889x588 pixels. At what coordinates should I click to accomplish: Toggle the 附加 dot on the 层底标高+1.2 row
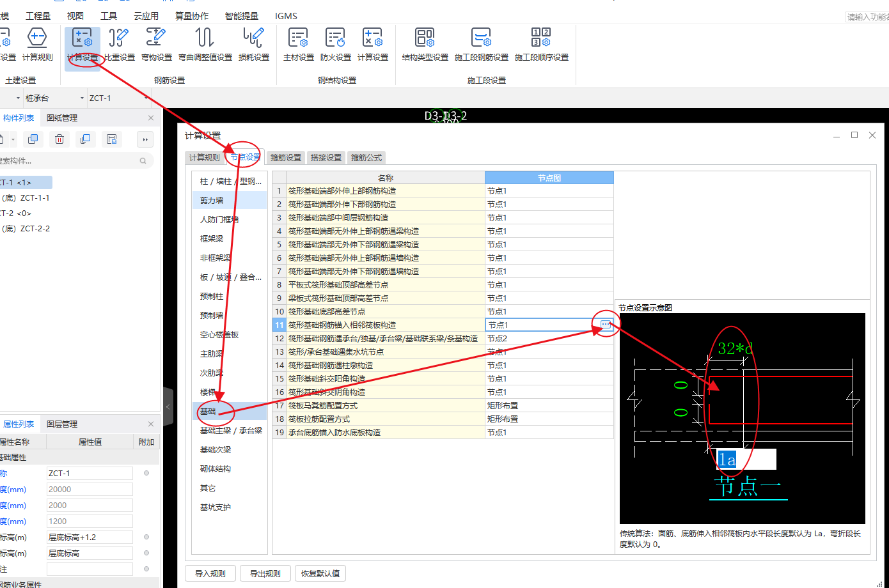[146, 537]
